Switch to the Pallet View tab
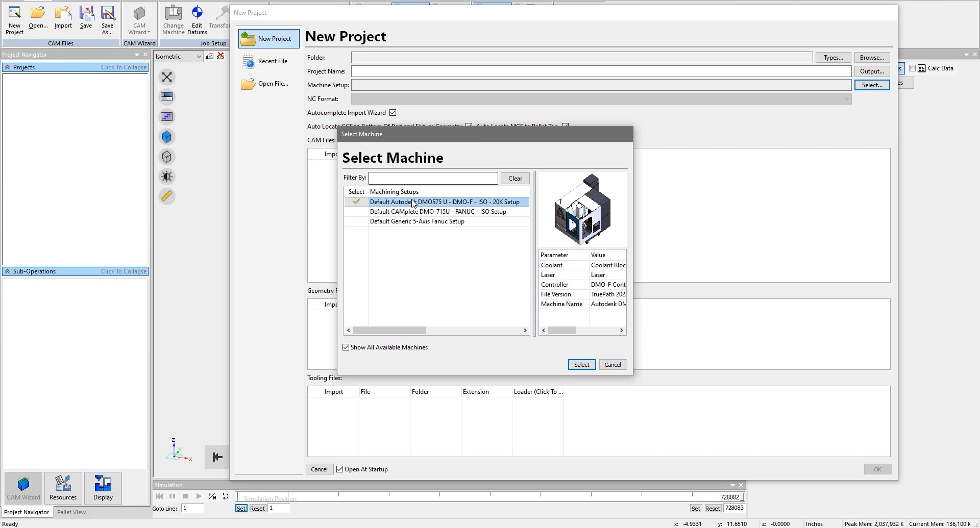 pyautogui.click(x=71, y=512)
